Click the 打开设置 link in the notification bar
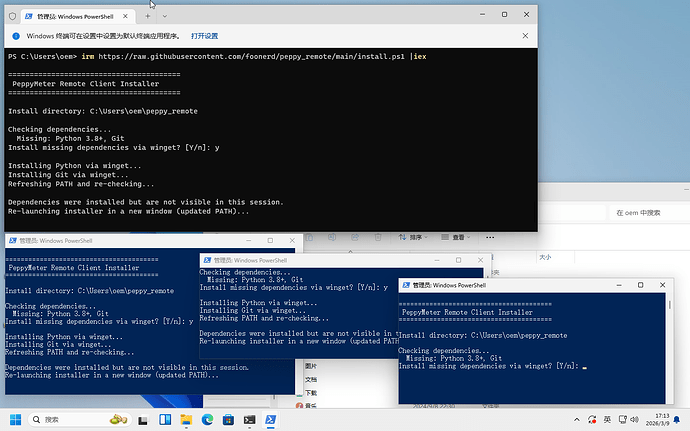 point(205,35)
